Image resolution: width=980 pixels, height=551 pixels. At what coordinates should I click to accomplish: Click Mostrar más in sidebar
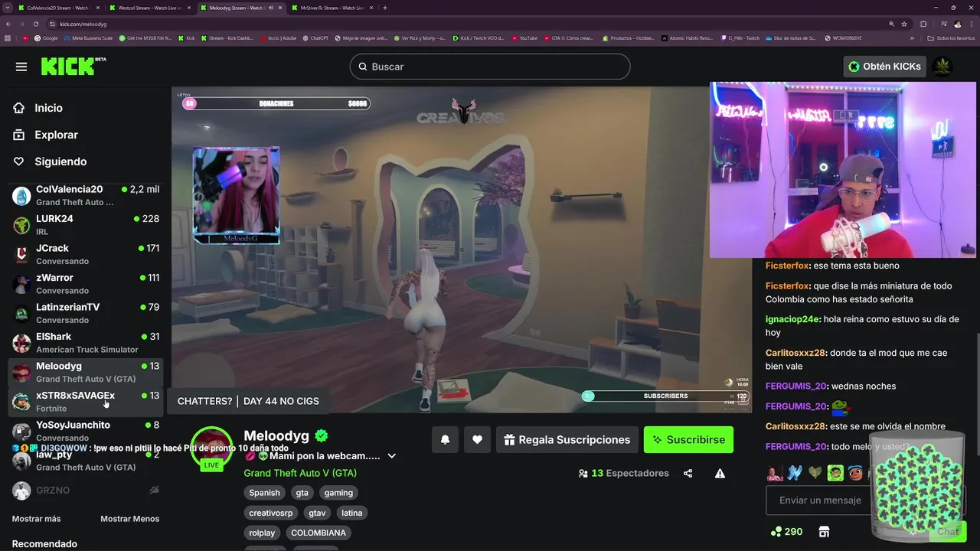pos(36,519)
